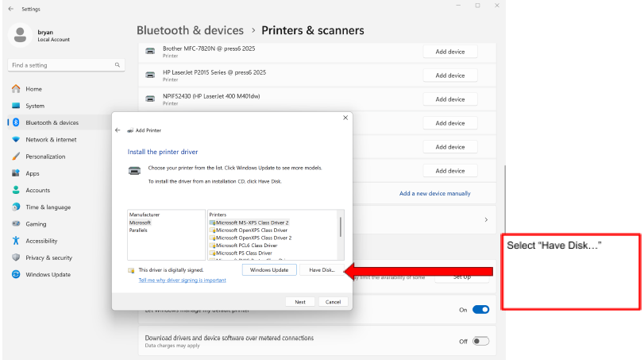Click the HP LaserJet P2015 printer icon
This screenshot has height=360, width=644.
(150, 75)
